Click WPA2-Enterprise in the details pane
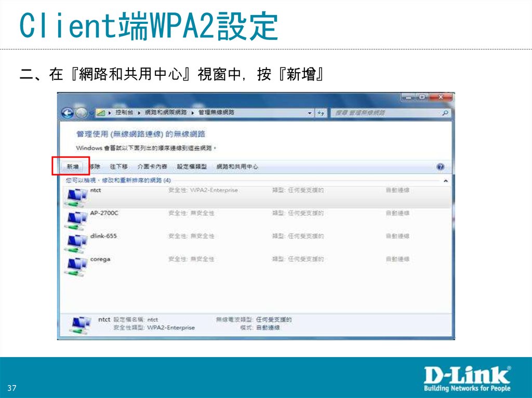532x398 pixels. pyautogui.click(x=171, y=328)
